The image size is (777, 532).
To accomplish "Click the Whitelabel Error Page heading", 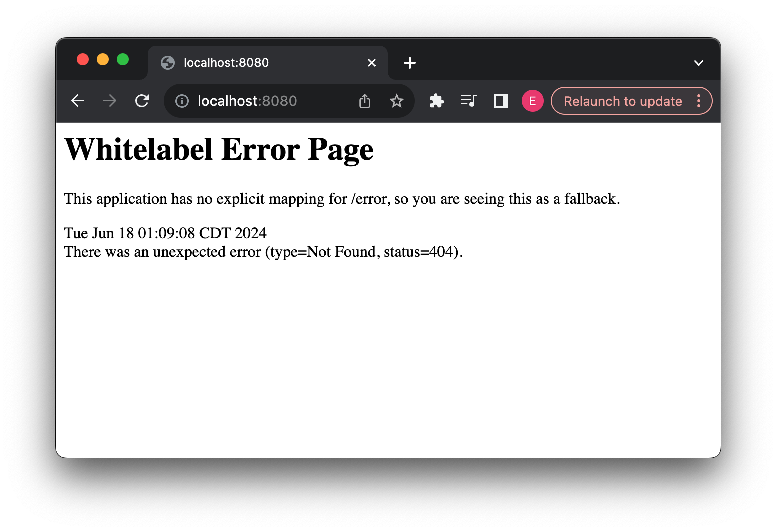I will (x=219, y=149).
